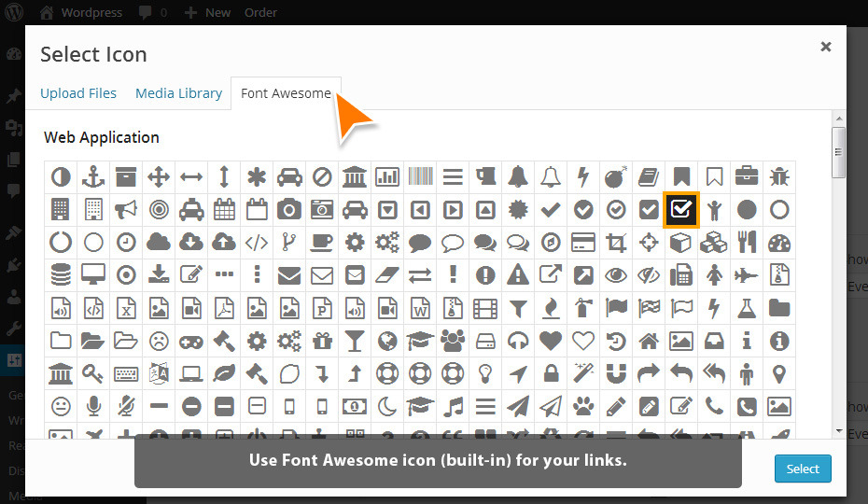Screen dimensions: 868x504
Task: Choose the desktop monitor icon
Action: (x=93, y=274)
